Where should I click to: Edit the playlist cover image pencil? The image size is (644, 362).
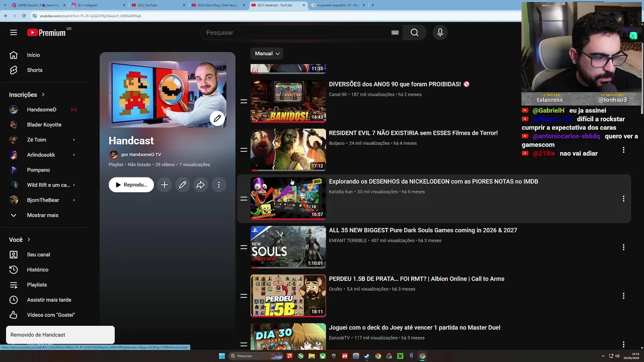coord(217,119)
